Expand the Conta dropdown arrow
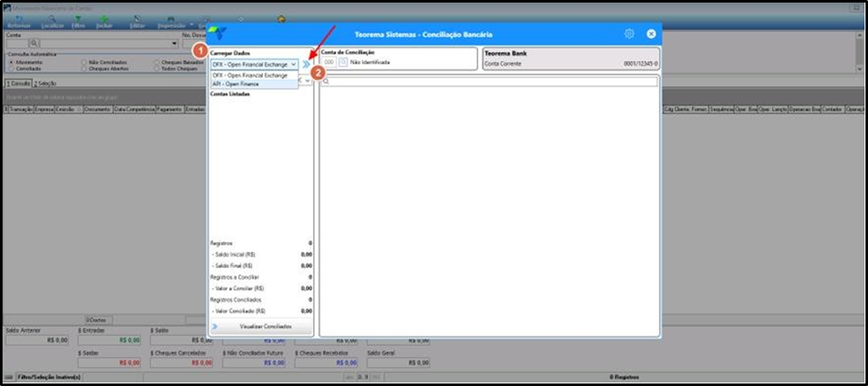The image size is (868, 386). [x=175, y=43]
